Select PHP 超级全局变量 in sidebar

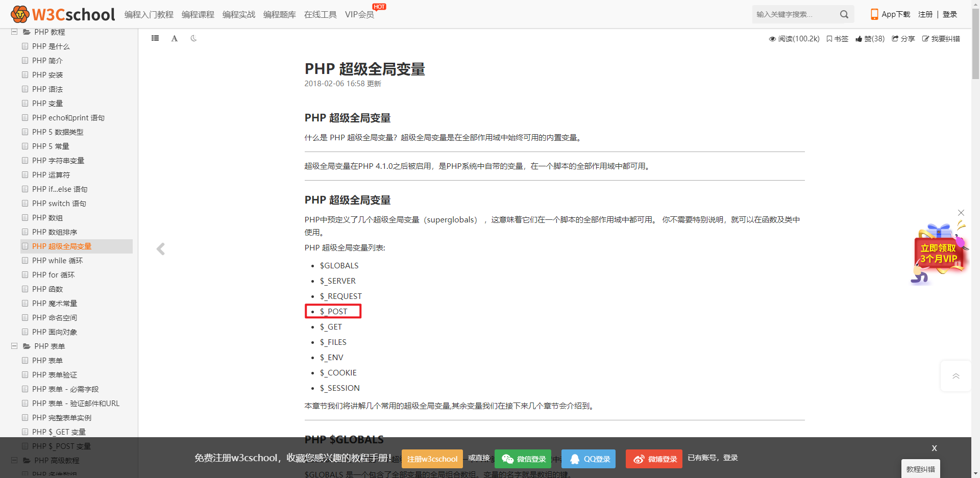(x=62, y=246)
